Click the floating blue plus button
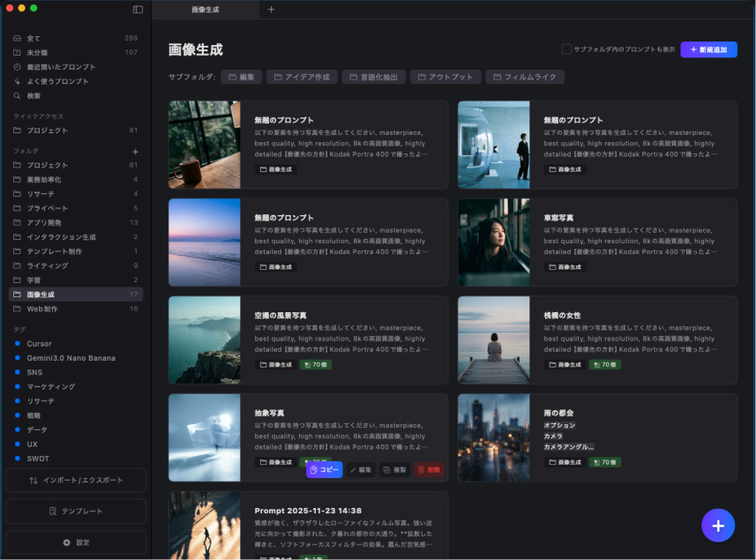 [x=718, y=526]
